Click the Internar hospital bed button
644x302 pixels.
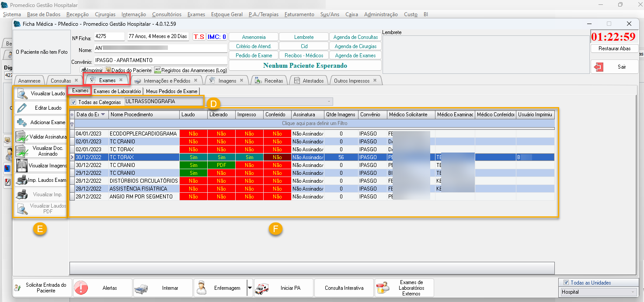pyautogui.click(x=163, y=288)
